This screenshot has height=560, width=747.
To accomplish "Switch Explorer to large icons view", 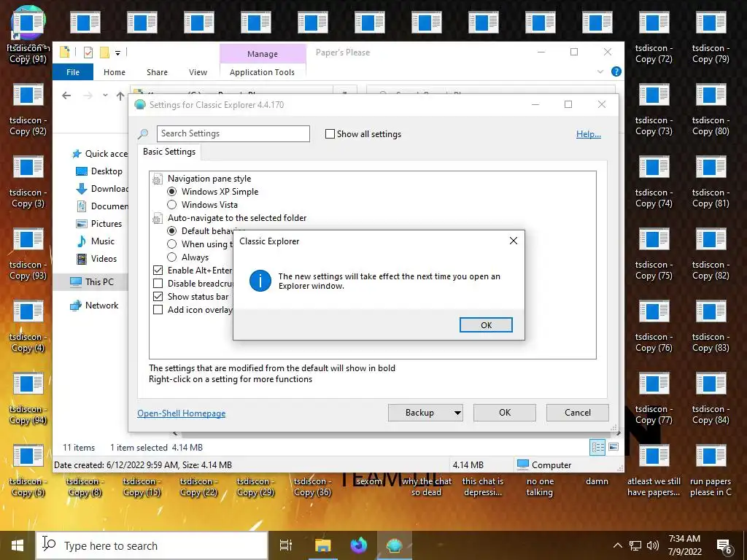I will [x=614, y=447].
